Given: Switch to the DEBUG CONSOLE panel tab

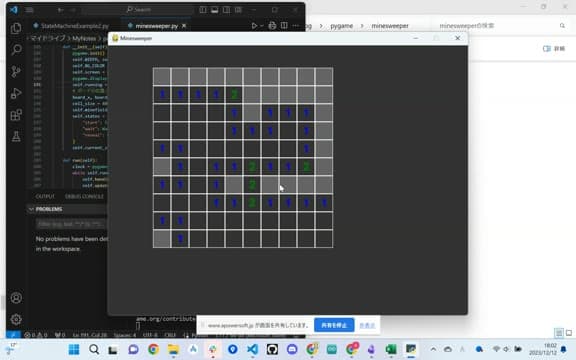Looking at the screenshot, I should 84,197.
